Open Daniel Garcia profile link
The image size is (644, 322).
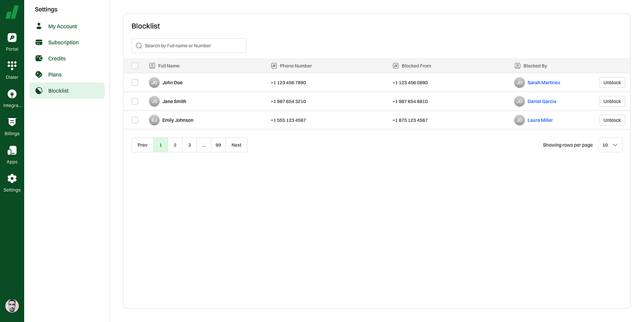point(542,101)
